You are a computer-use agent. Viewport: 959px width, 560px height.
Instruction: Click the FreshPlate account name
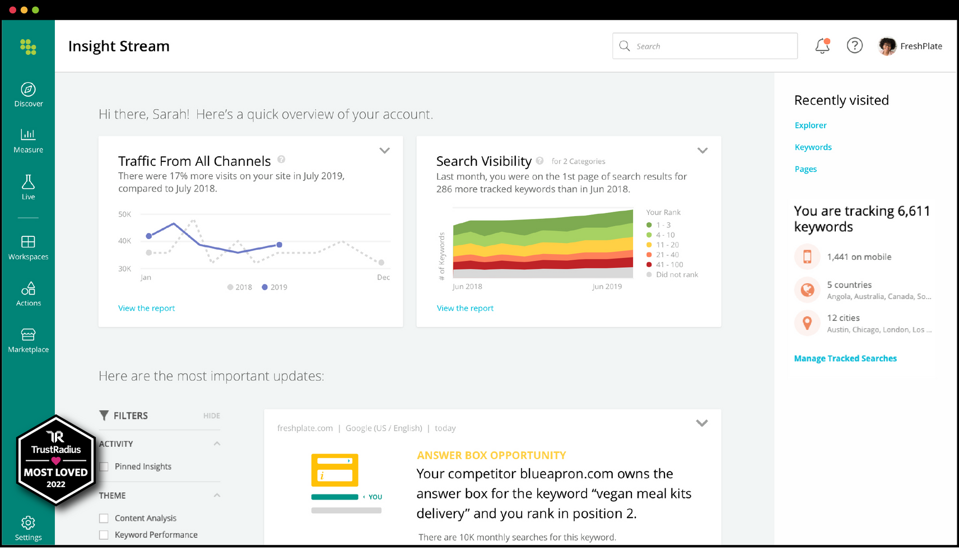point(921,46)
